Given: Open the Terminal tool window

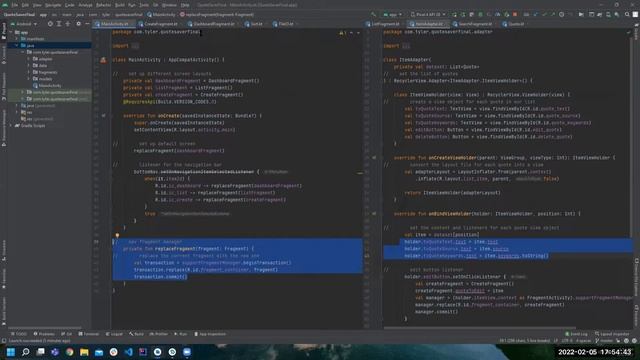Looking at the screenshot, I should click(89, 334).
